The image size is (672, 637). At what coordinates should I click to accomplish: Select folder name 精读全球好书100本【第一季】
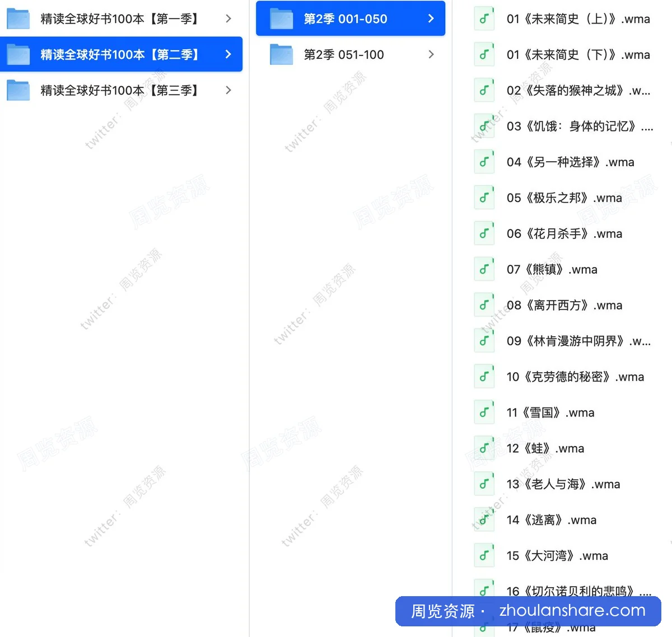pyautogui.click(x=120, y=19)
